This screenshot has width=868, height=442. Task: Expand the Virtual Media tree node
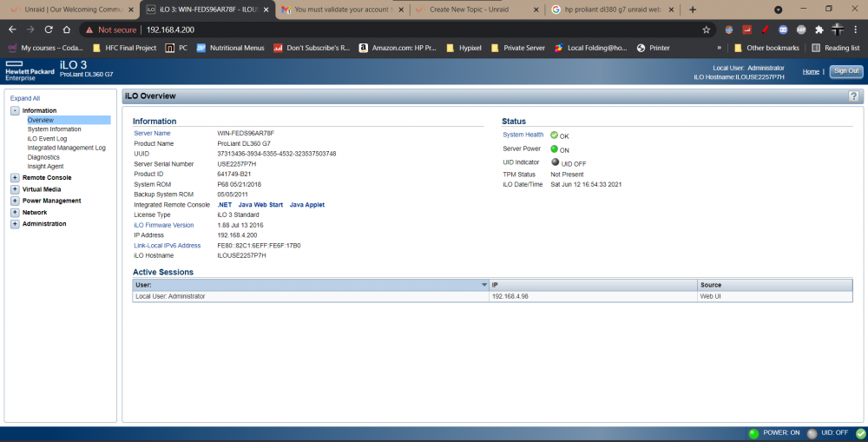[x=15, y=189]
